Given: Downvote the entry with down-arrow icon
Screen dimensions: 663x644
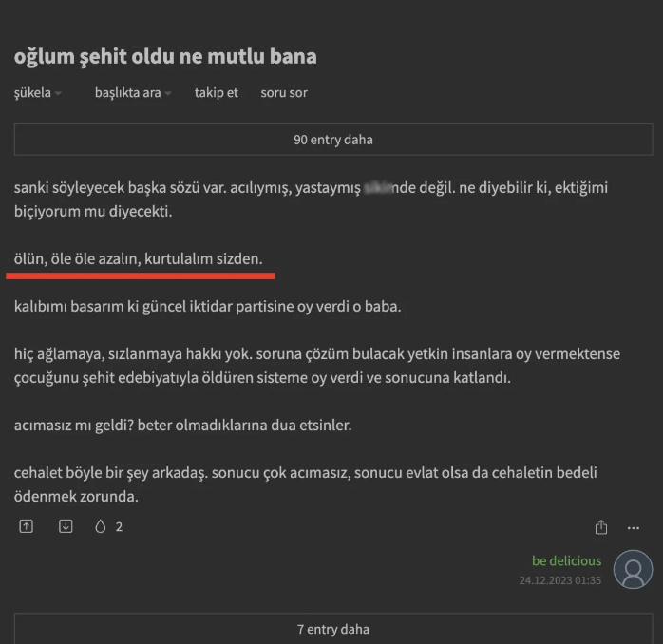Looking at the screenshot, I should tap(66, 526).
